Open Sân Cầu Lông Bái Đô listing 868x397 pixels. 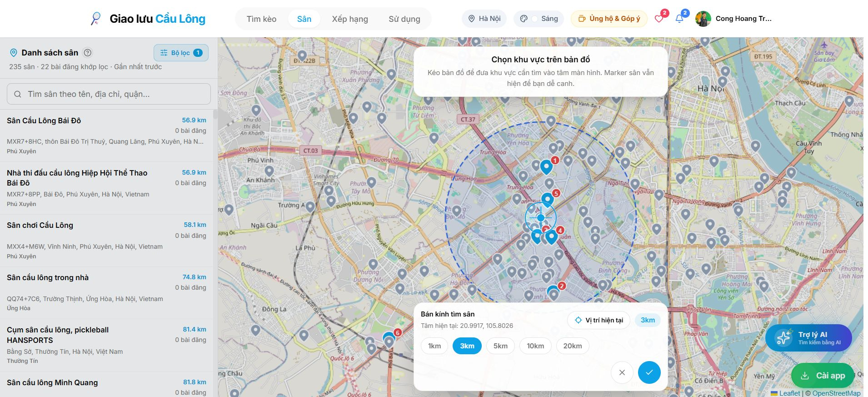106,136
